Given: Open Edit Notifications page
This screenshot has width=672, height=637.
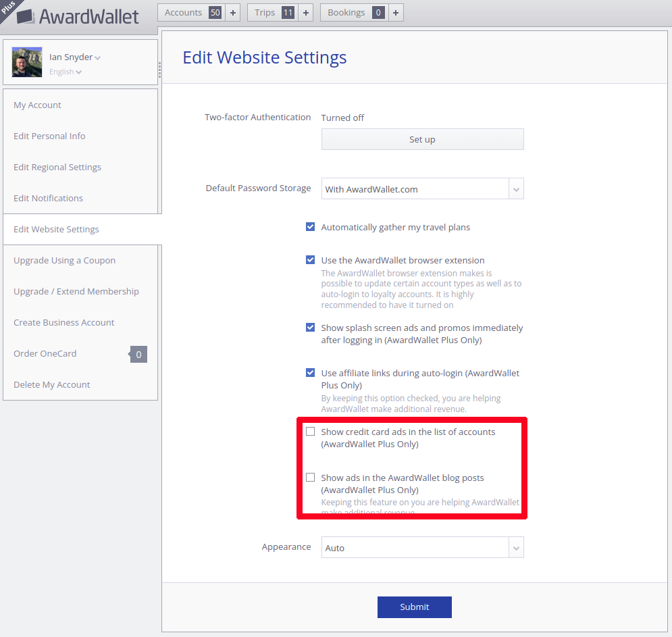Looking at the screenshot, I should click(48, 198).
